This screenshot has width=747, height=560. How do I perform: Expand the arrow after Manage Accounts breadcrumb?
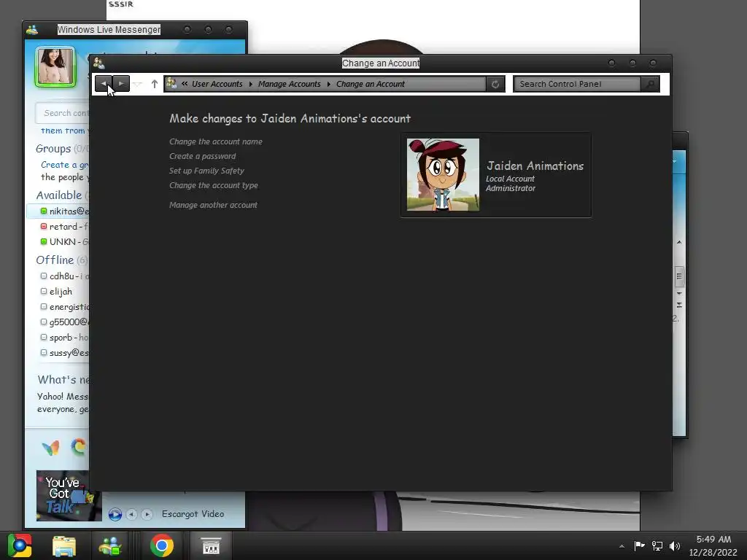pos(329,85)
